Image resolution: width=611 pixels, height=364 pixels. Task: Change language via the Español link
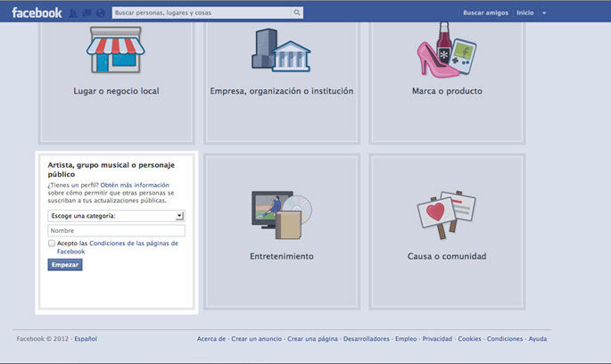click(x=86, y=339)
